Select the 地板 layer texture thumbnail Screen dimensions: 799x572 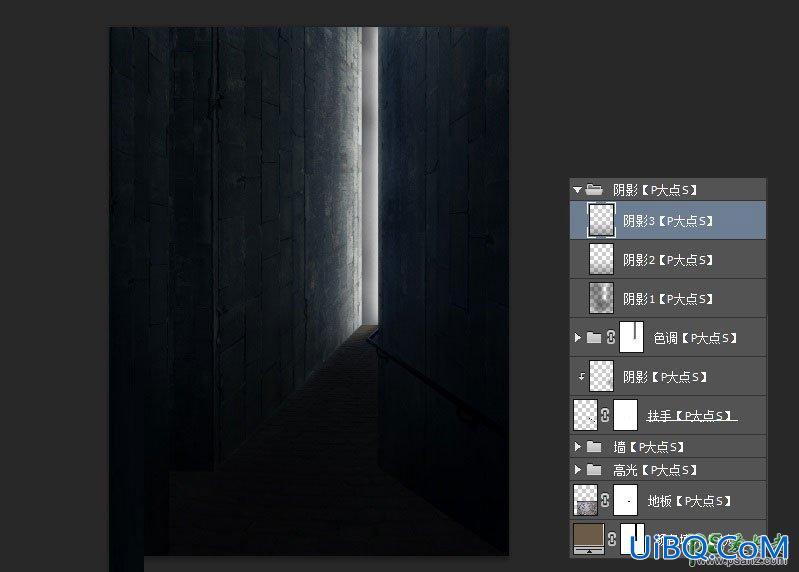pos(585,500)
